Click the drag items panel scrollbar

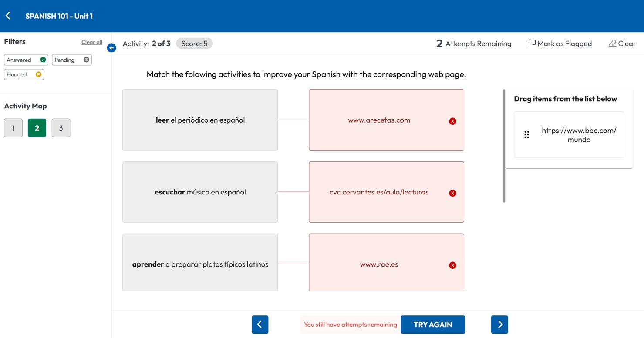click(504, 146)
